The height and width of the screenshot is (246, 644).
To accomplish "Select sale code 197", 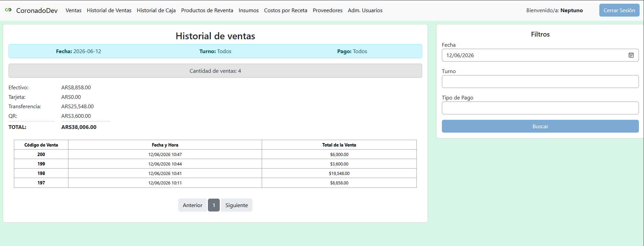I will click(41, 183).
